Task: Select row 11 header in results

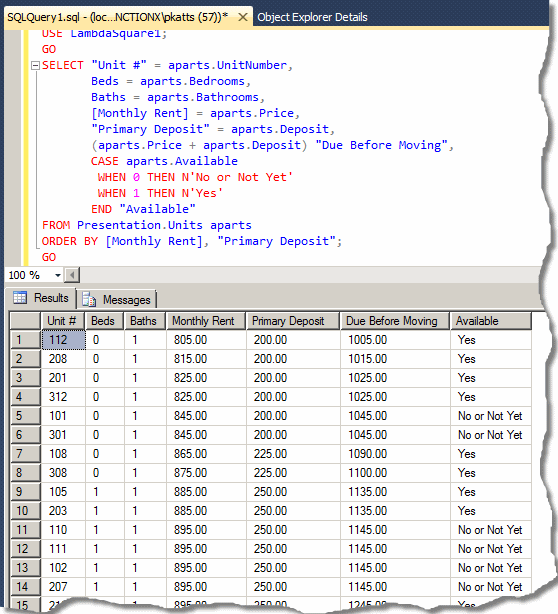Action: [x=25, y=530]
